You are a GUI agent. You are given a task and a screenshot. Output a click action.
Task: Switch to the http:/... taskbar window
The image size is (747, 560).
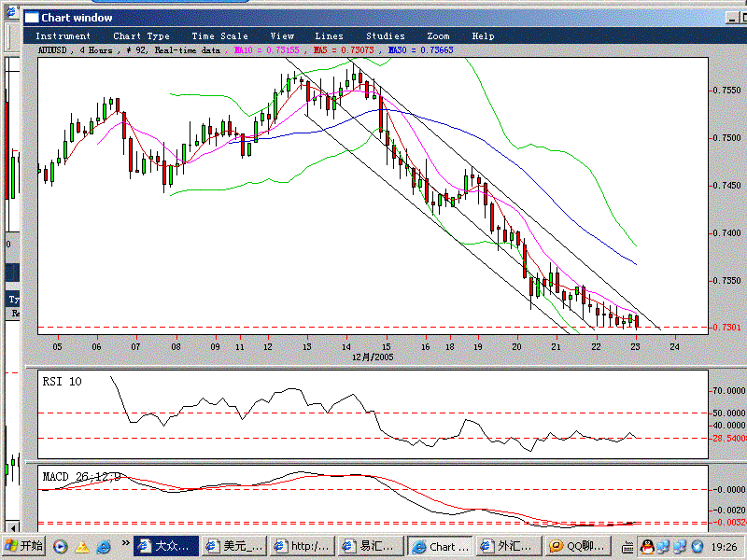tap(302, 546)
